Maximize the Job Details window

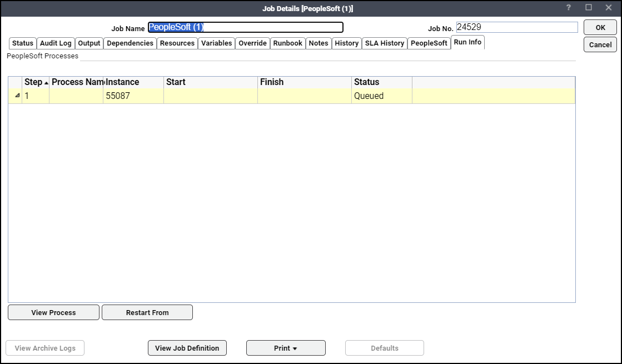pyautogui.click(x=589, y=8)
